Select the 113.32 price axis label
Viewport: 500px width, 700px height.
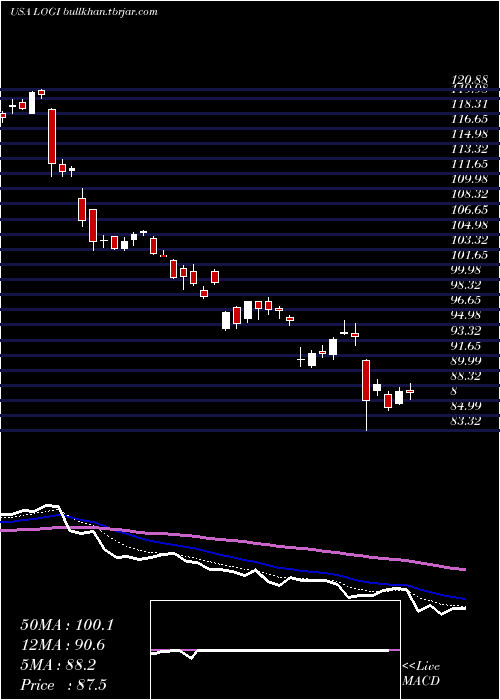(470, 149)
